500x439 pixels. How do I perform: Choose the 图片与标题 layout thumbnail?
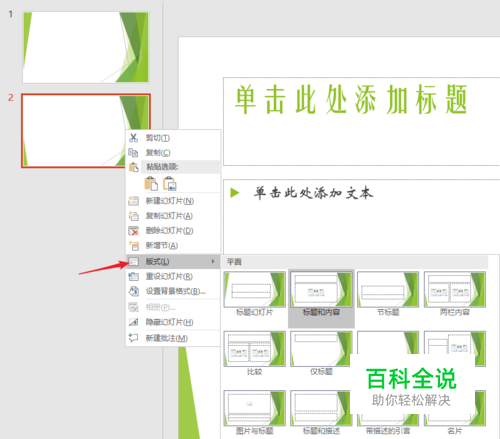click(255, 408)
